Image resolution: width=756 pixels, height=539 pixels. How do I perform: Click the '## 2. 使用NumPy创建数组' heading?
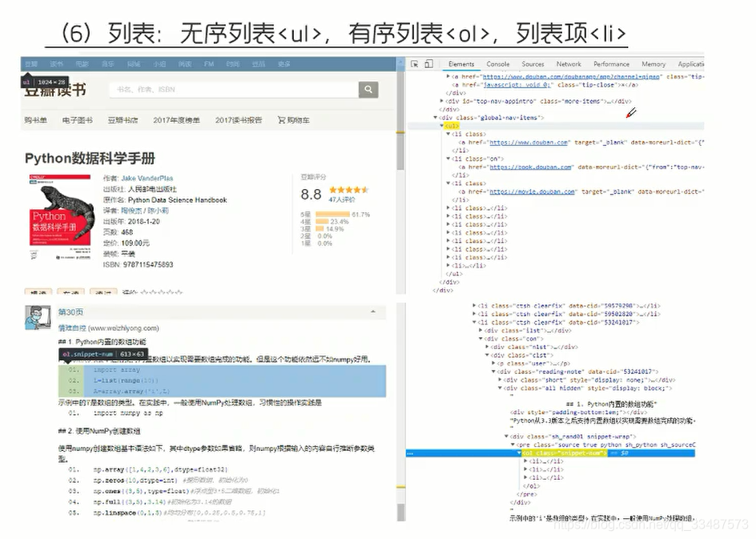click(99, 431)
